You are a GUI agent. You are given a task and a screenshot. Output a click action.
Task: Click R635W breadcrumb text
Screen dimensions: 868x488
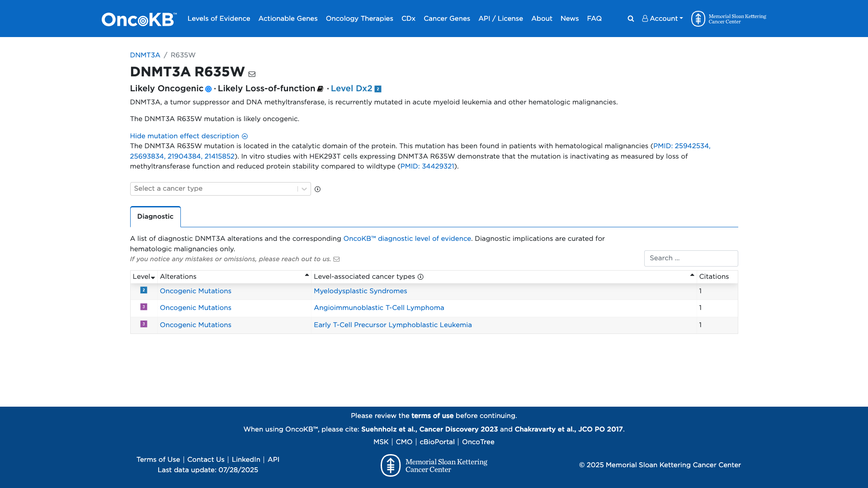[x=183, y=55]
